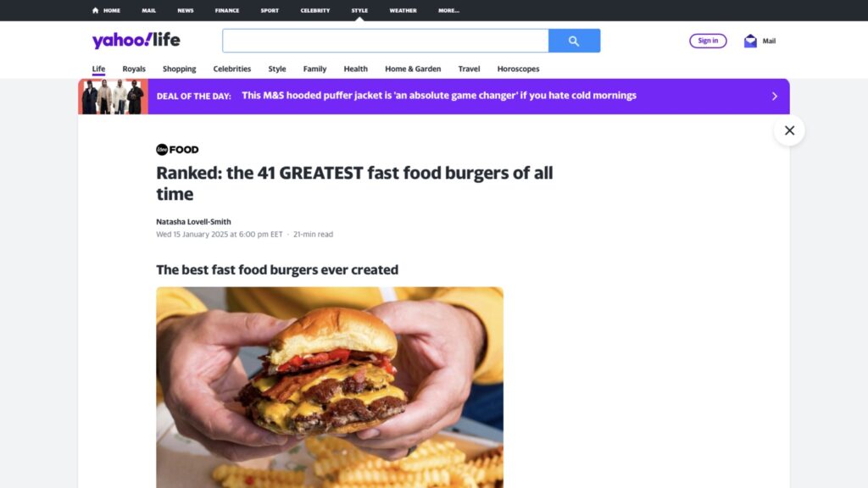Image resolution: width=868 pixels, height=488 pixels.
Task: Open the M&S puffer jacket deal headline
Action: pyautogui.click(x=439, y=96)
